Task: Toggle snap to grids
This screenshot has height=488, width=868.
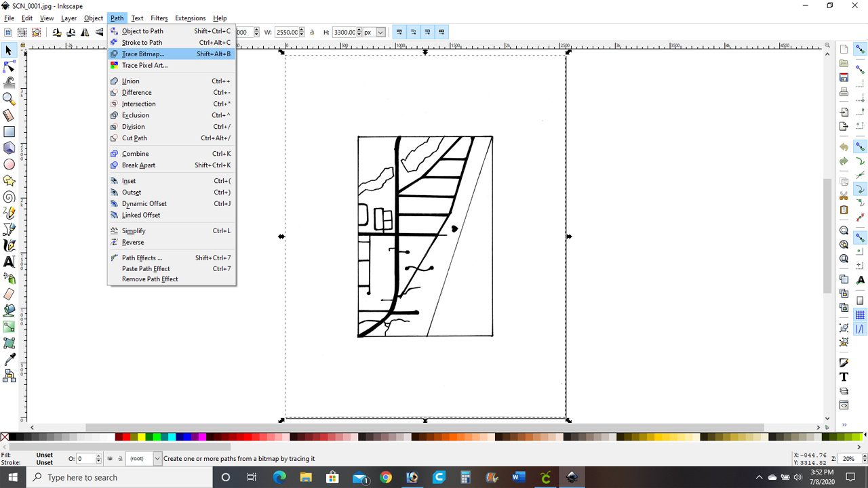Action: [860, 314]
